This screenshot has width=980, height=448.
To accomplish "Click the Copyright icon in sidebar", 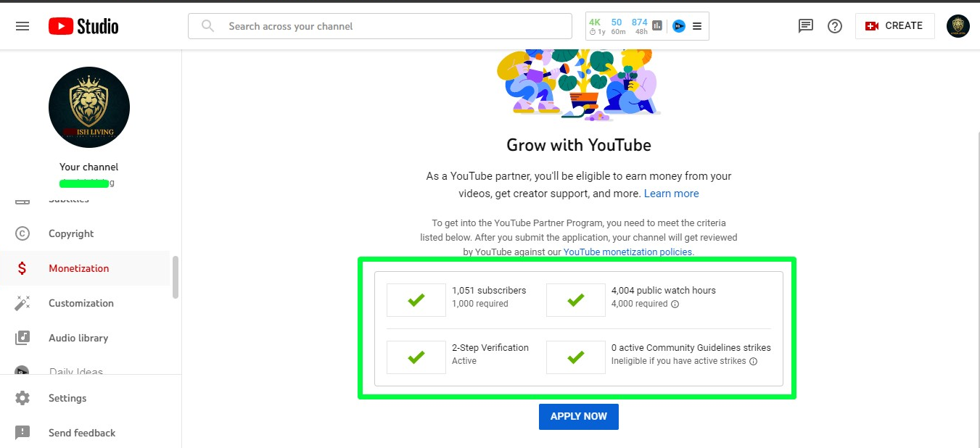I will 22,233.
